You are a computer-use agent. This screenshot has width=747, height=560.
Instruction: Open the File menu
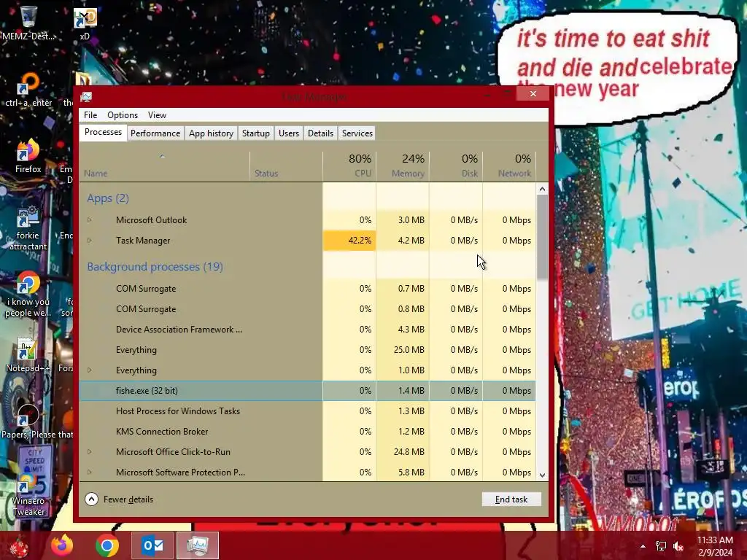(90, 114)
